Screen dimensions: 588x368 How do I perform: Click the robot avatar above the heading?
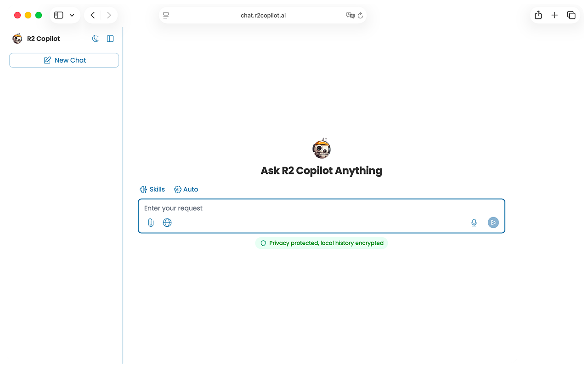[x=322, y=148]
